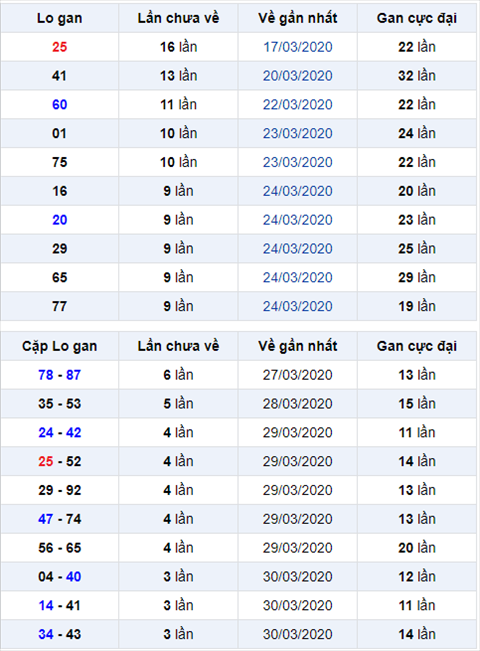Open the date link 17/03/2020
The image size is (480, 651).
[297, 47]
